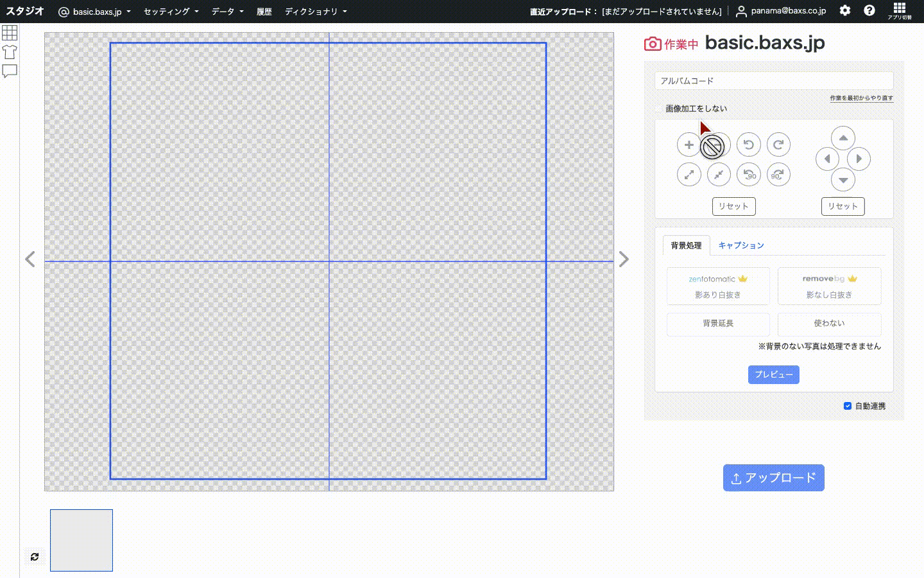This screenshot has height=578, width=924.
Task: Enable the 画像加工をしない checkbox
Action: 660,109
